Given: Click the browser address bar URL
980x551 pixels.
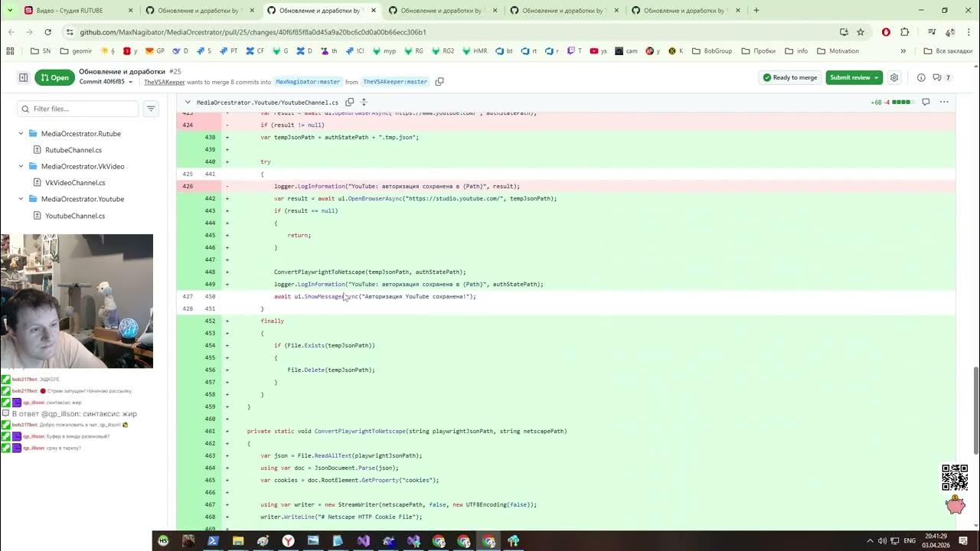Looking at the screenshot, I should 253,32.
